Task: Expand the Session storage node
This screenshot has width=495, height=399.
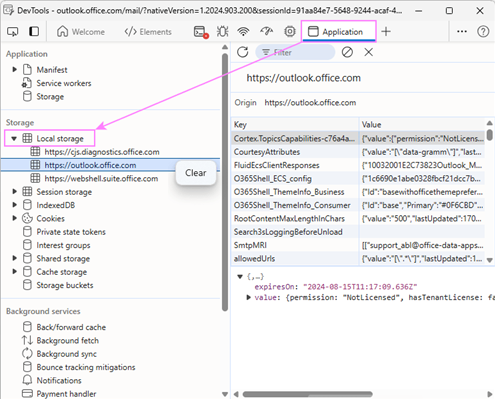Action: click(14, 192)
